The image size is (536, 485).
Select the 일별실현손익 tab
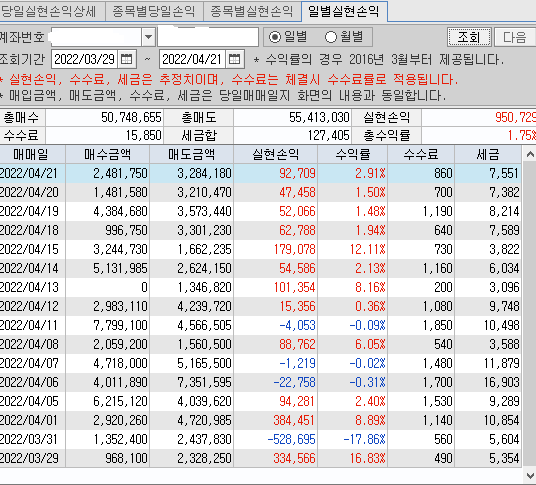[x=344, y=11]
